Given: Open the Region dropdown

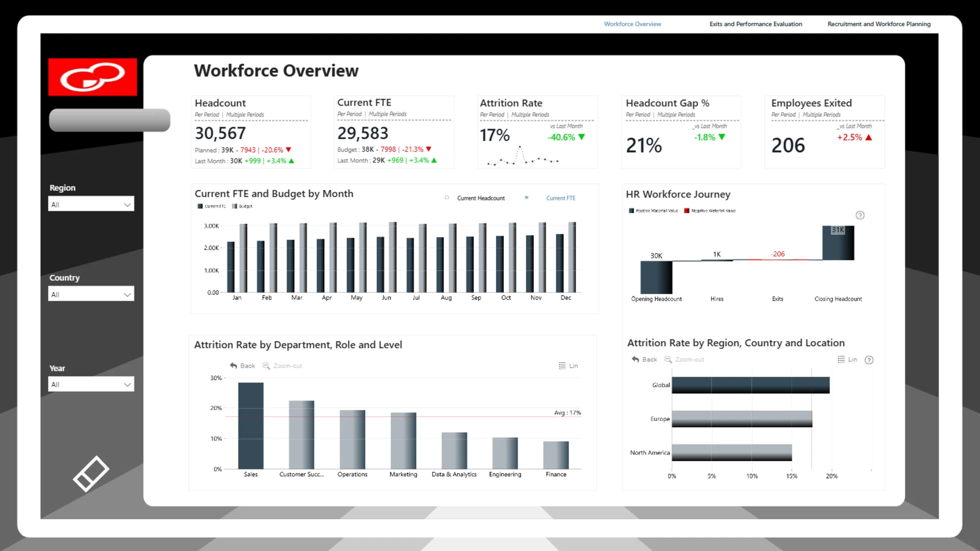Looking at the screenshot, I should (91, 204).
